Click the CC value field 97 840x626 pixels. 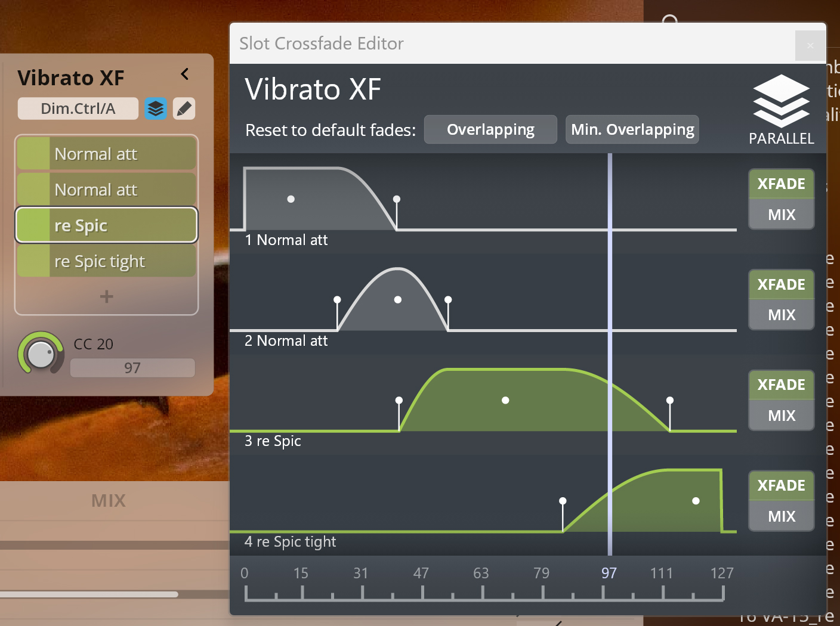132,368
